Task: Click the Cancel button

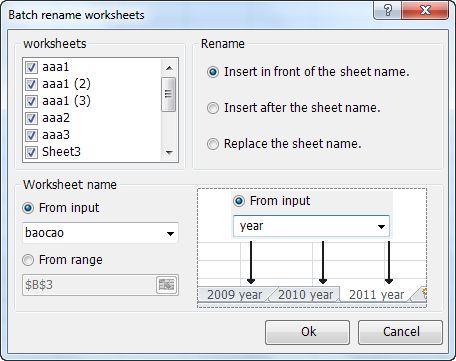Action: click(400, 332)
